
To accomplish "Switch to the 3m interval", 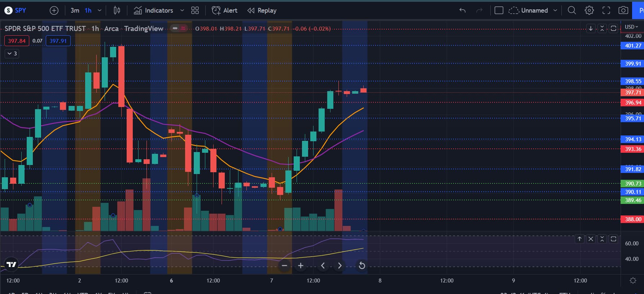I will [75, 10].
